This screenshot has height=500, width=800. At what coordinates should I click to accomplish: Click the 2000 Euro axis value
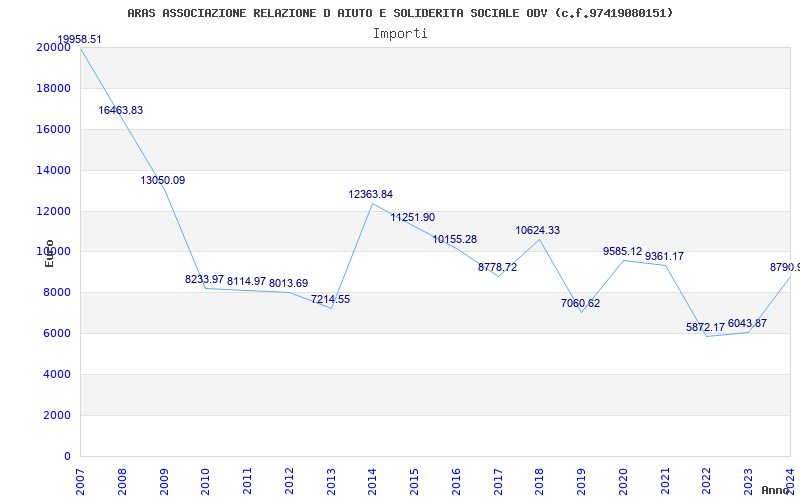57,415
